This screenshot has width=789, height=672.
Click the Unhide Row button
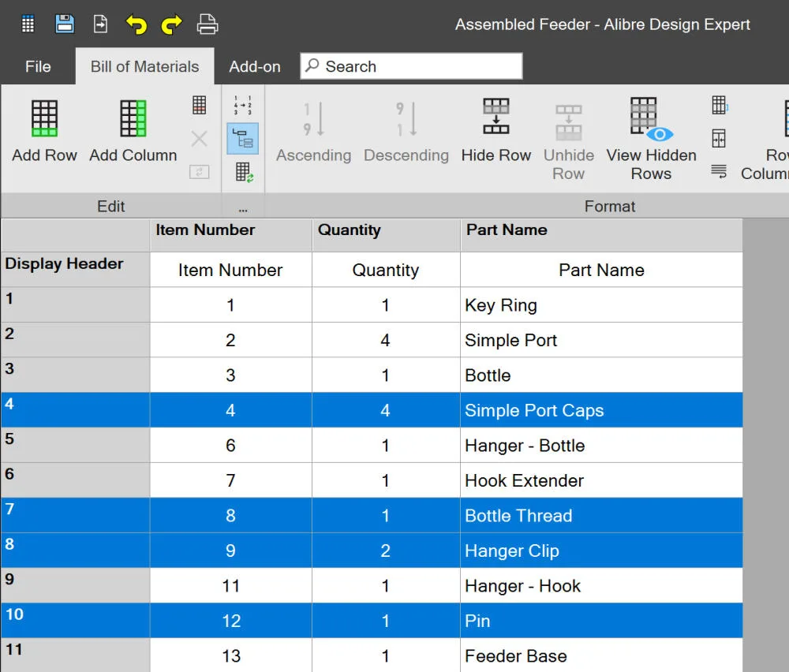click(x=569, y=140)
